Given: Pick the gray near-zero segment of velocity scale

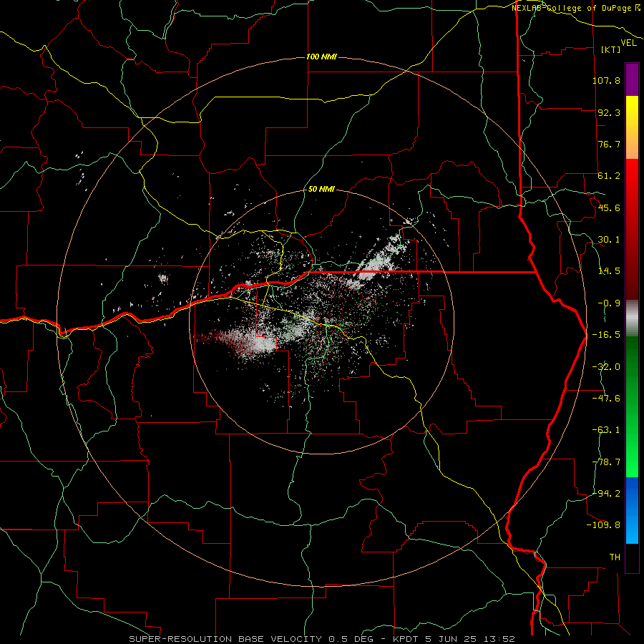Looking at the screenshot, I should point(632,318).
